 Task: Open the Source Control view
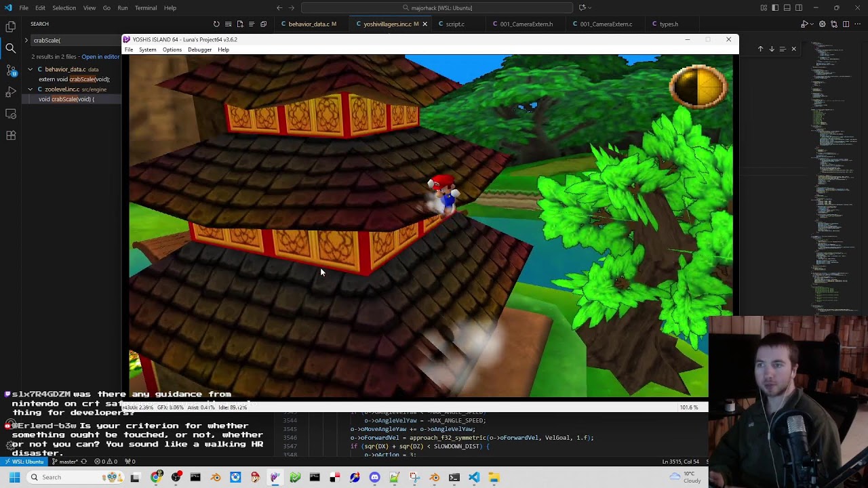[x=11, y=70]
